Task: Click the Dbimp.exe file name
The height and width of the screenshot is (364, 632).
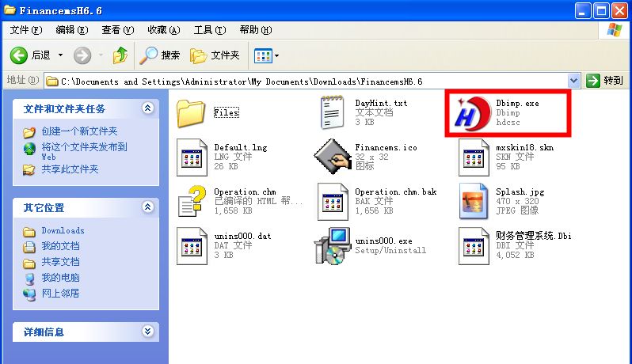Action: (x=517, y=103)
